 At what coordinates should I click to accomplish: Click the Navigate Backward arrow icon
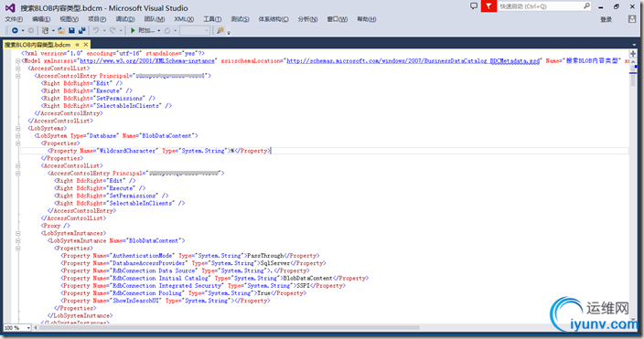coord(15,30)
